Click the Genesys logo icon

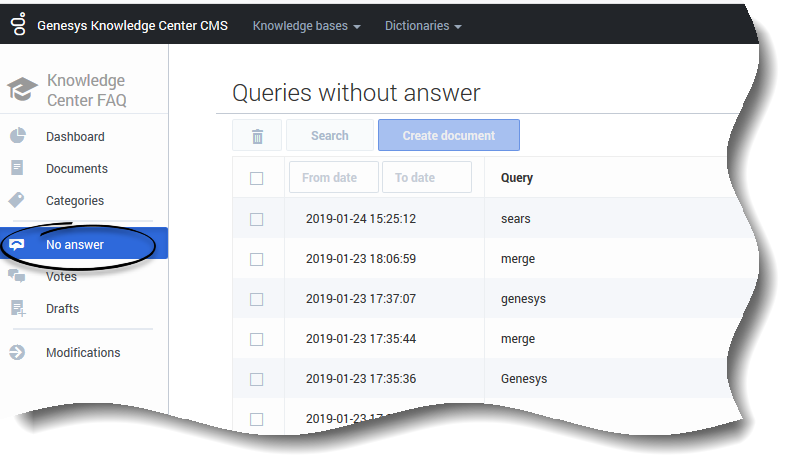coord(17,25)
